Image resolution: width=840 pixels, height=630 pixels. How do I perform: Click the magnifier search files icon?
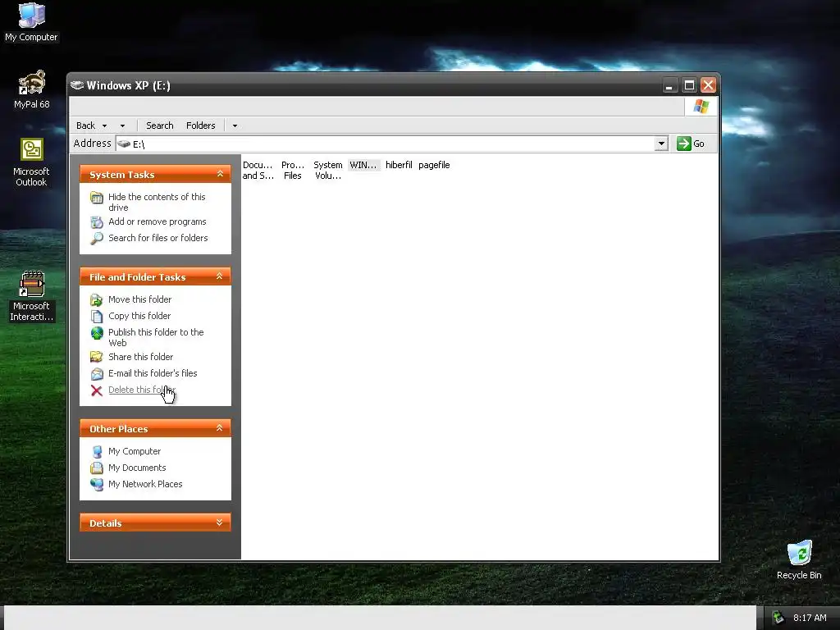coord(97,239)
